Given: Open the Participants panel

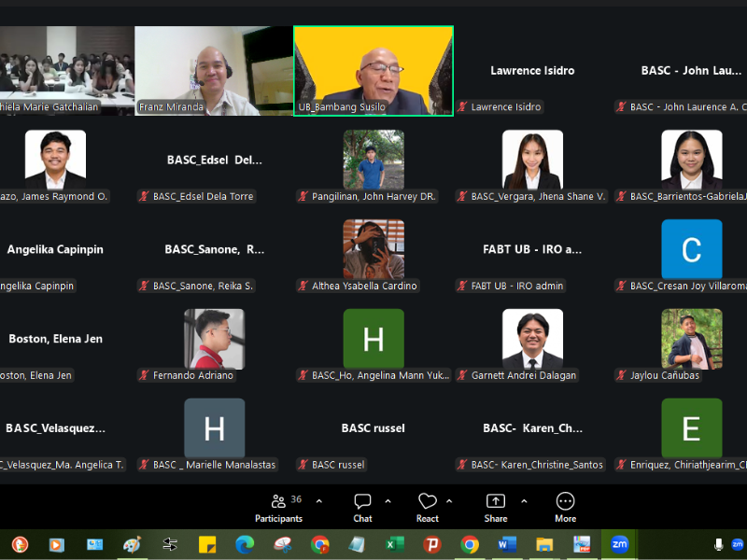Looking at the screenshot, I should [x=278, y=508].
